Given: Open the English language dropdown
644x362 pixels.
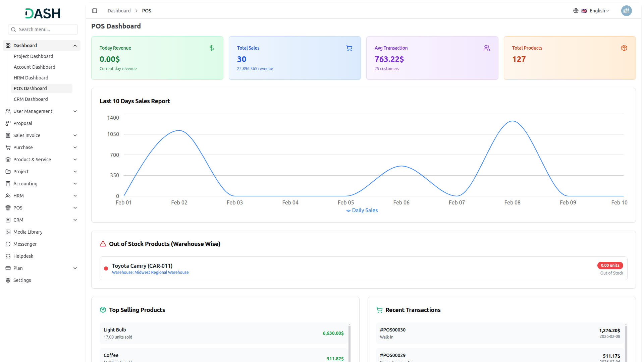Looking at the screenshot, I should [x=599, y=11].
